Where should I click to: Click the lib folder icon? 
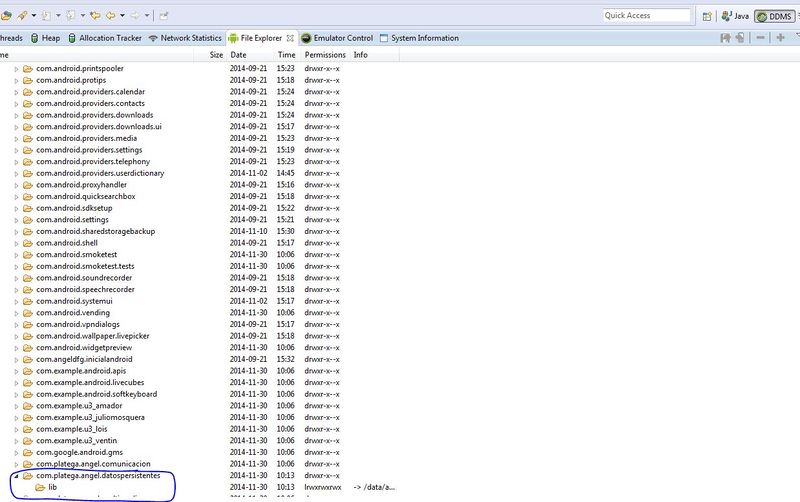click(x=40, y=487)
